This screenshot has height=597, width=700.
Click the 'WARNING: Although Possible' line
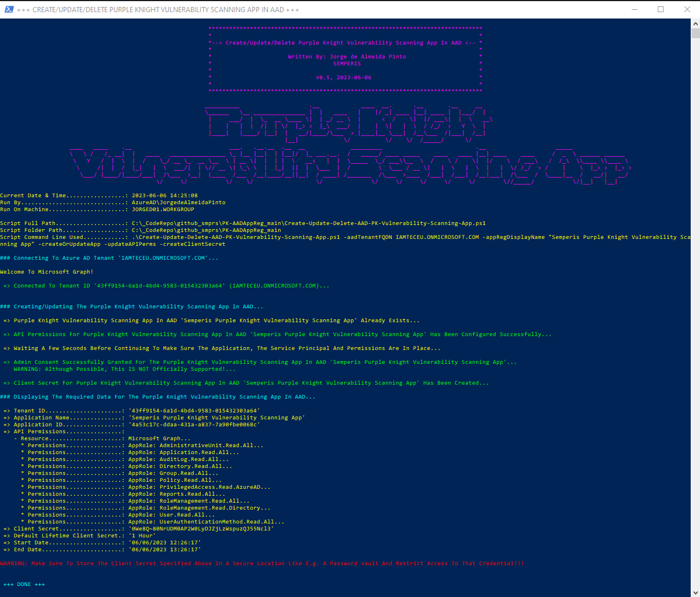tap(124, 369)
